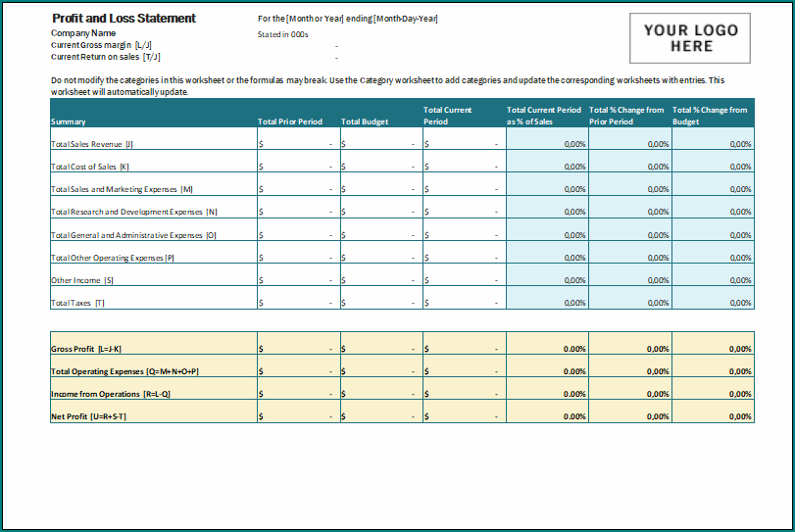The image size is (795, 532).
Task: Click the Stated in 000s label
Action: [283, 34]
